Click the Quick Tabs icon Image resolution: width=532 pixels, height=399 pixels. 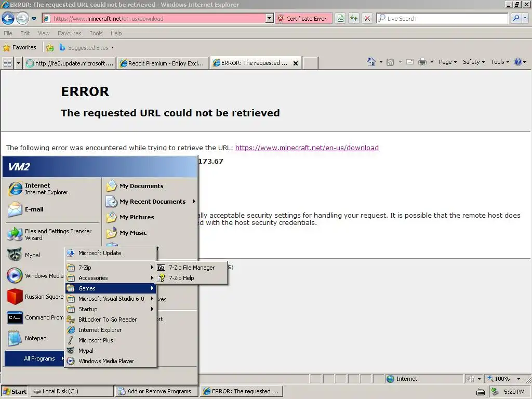pyautogui.click(x=7, y=63)
